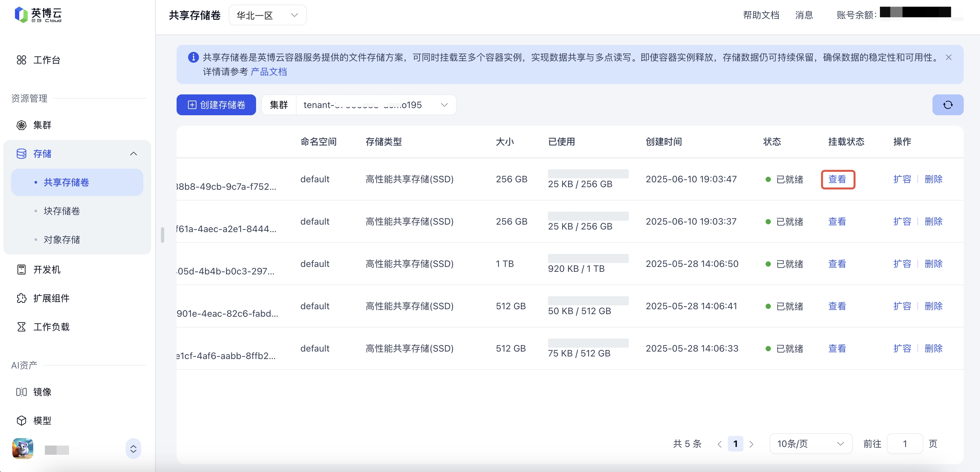Screen dimensions: 980x472
Task: Click usage bar of 50 KB / 512 GB
Action: 588,300
